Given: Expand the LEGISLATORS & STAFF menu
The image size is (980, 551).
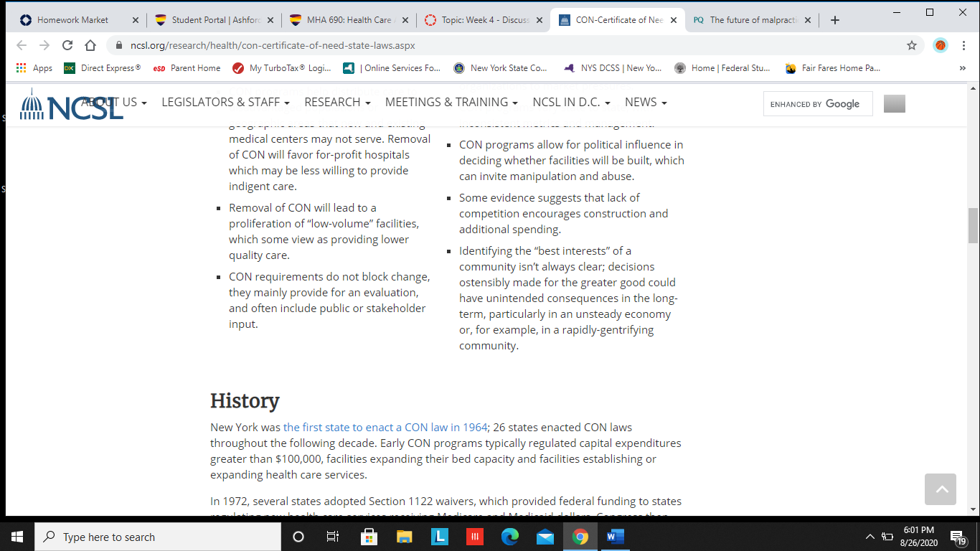Looking at the screenshot, I should click(x=225, y=103).
